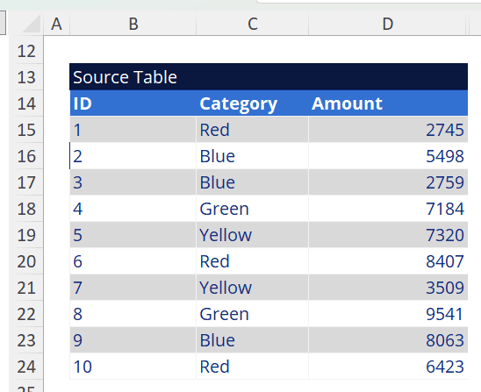Viewport: 481px width, 392px height.
Task: Select the amount 5498
Action: coord(388,156)
